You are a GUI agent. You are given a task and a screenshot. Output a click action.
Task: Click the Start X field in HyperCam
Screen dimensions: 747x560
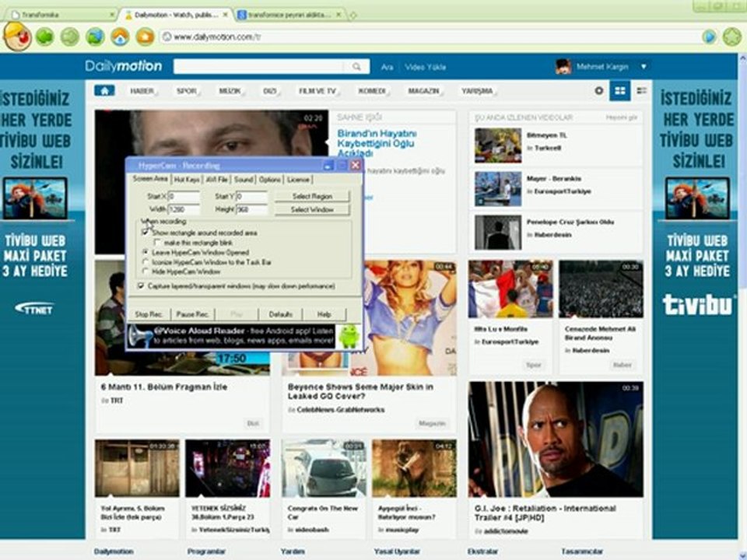[184, 196]
